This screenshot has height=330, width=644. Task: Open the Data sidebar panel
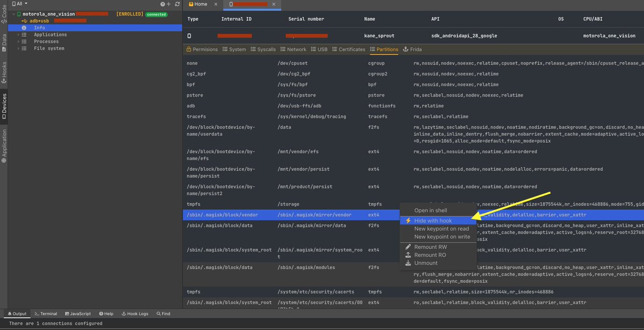(4, 43)
